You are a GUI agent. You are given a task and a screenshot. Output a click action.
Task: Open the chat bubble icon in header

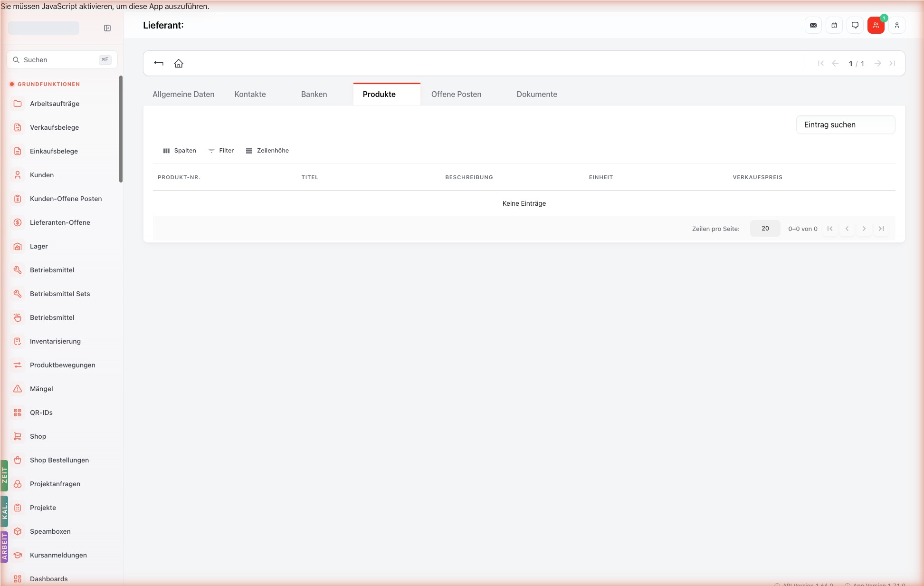pyautogui.click(x=855, y=25)
